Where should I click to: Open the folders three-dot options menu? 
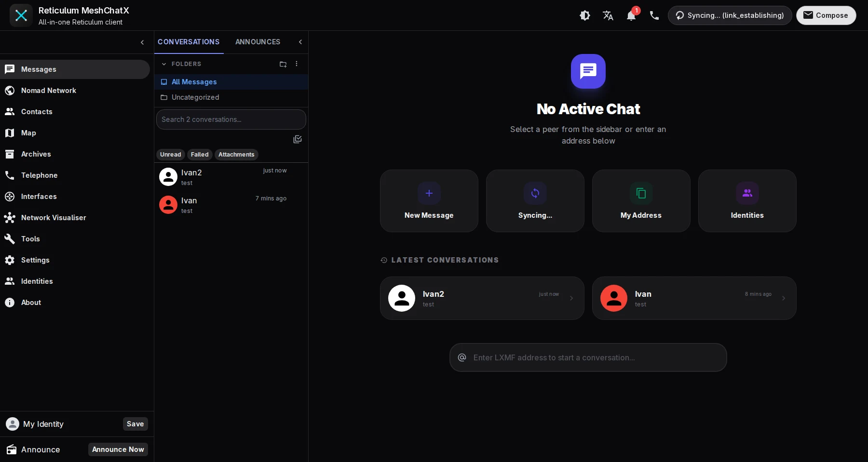pyautogui.click(x=297, y=64)
